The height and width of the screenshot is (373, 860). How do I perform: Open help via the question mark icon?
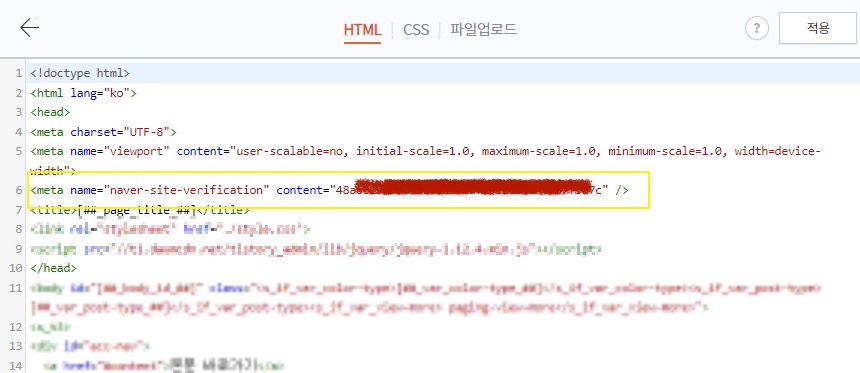[x=757, y=28]
